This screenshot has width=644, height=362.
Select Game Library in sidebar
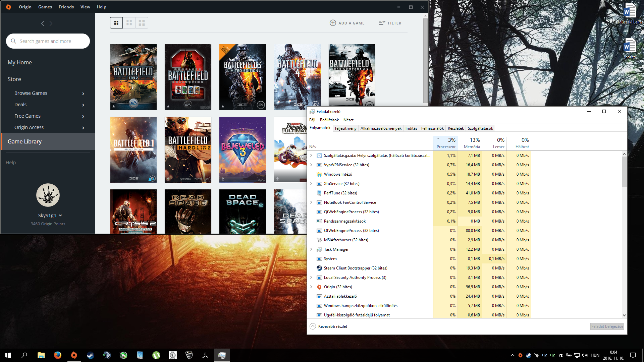click(x=48, y=141)
